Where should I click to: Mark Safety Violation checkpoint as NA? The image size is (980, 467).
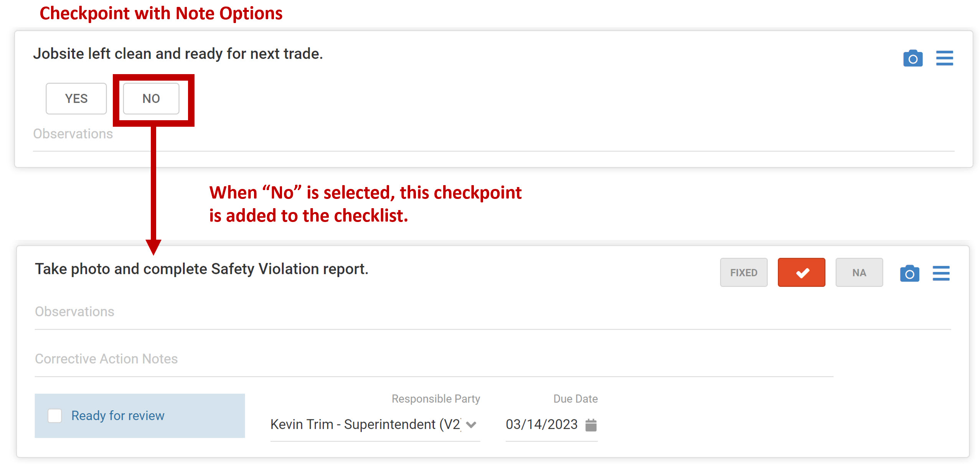859,273
